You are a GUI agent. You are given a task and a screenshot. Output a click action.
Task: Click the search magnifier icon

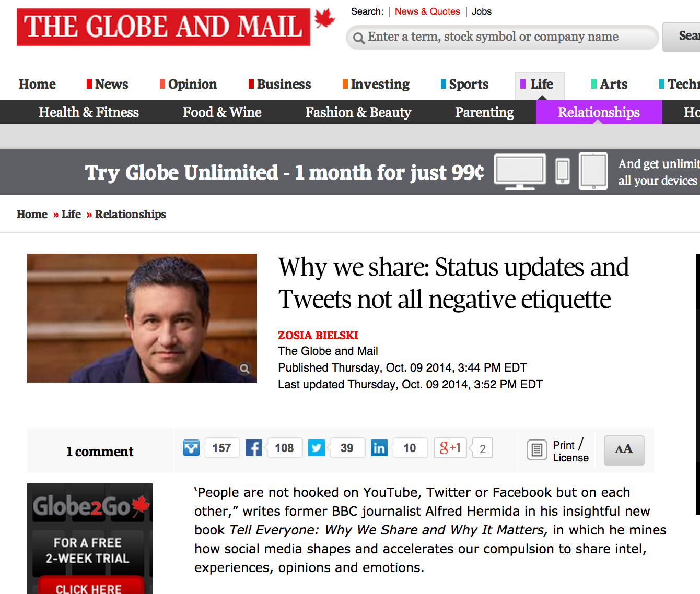[x=359, y=38]
